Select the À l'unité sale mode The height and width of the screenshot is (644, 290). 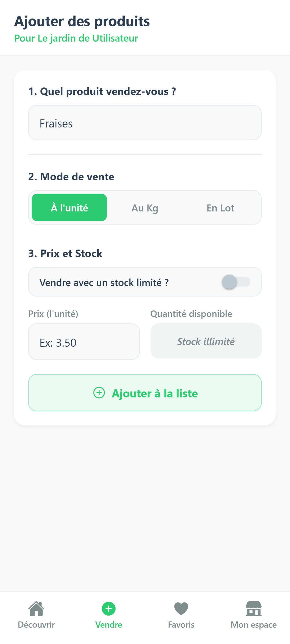coord(69,208)
